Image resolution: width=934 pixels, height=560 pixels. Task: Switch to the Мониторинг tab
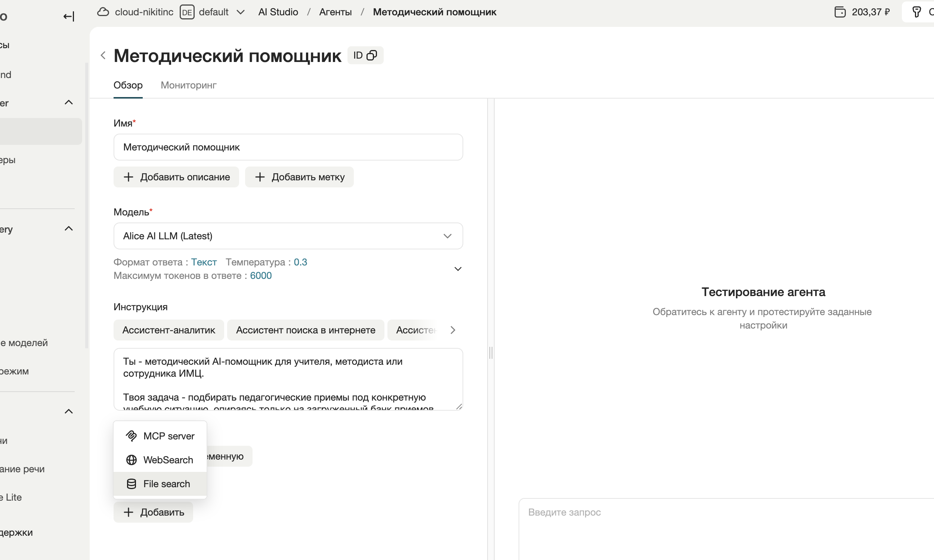point(188,85)
